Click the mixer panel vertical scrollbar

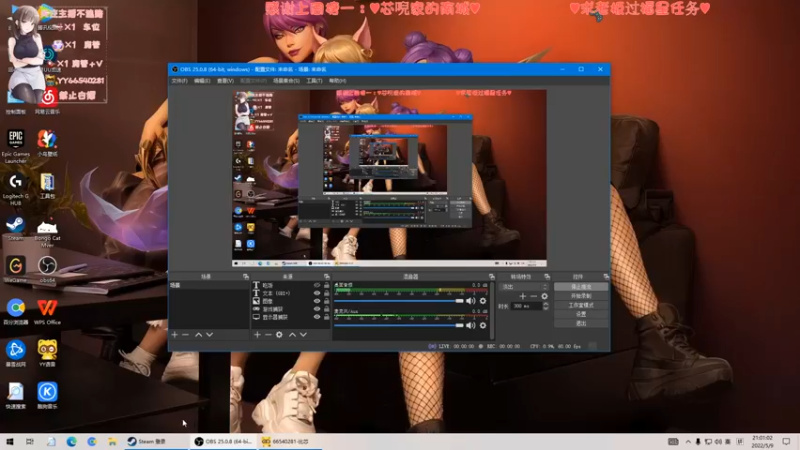[492, 310]
